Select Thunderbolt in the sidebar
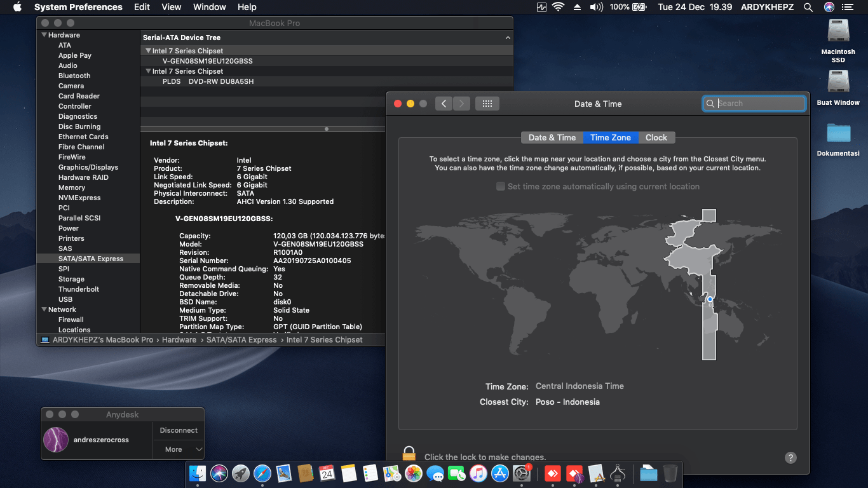868x488 pixels. point(88,289)
